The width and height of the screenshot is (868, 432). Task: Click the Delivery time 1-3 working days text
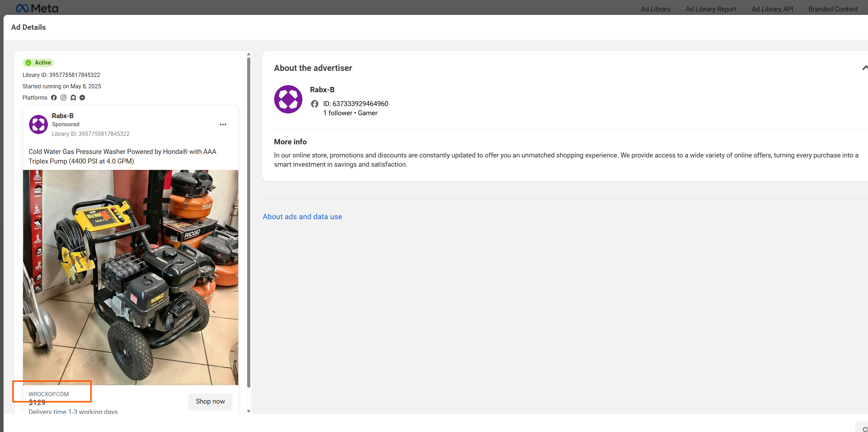73,411
